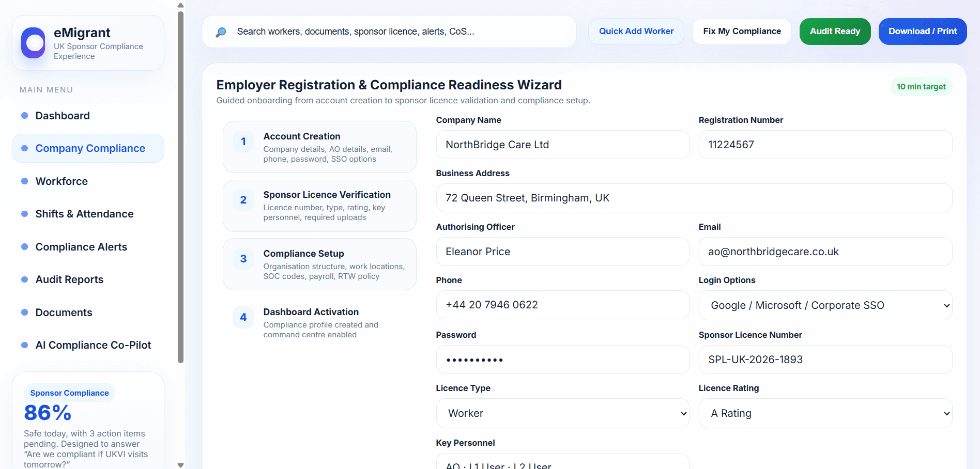The height and width of the screenshot is (469, 980).
Task: Click the AI Compliance Co-Pilot bullet icon
Action: tap(24, 345)
